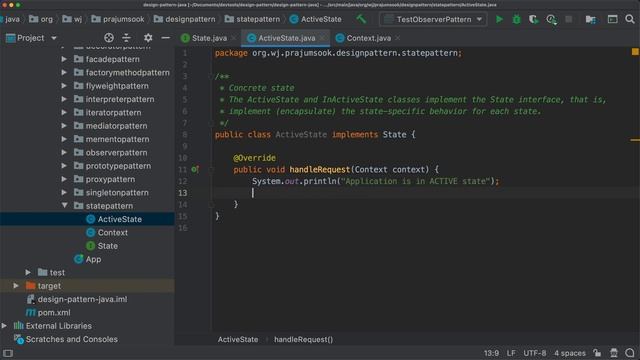Expand the flyweightpattern folder
This screenshot has height=360, width=640.
(x=64, y=86)
